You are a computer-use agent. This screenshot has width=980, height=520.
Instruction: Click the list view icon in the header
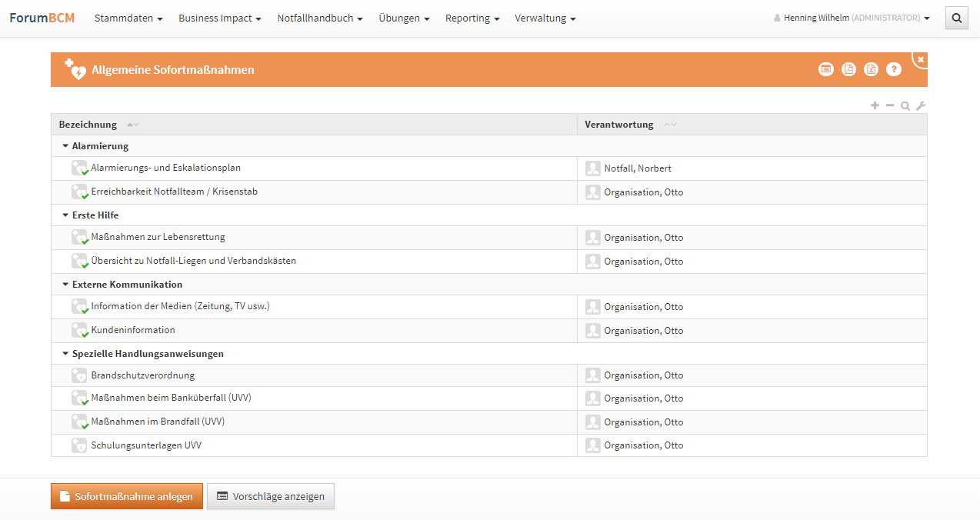[825, 69]
